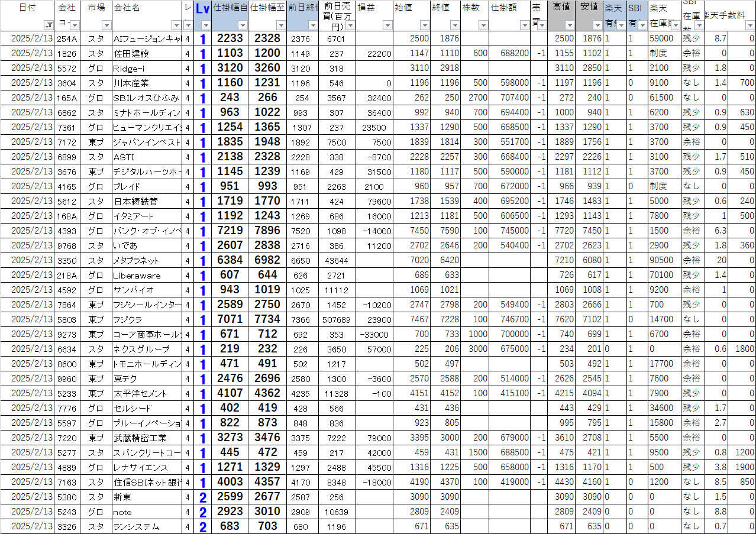Select the ASTI company name cell
Viewport: 756px width, 534px height.
click(147, 157)
